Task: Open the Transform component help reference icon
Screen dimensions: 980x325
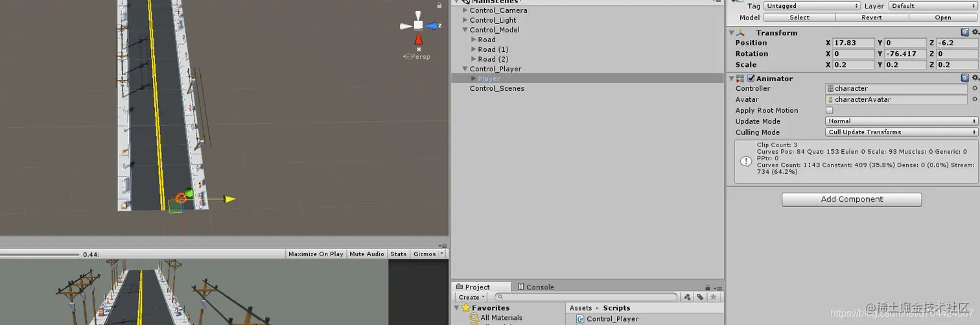Action: tap(965, 32)
